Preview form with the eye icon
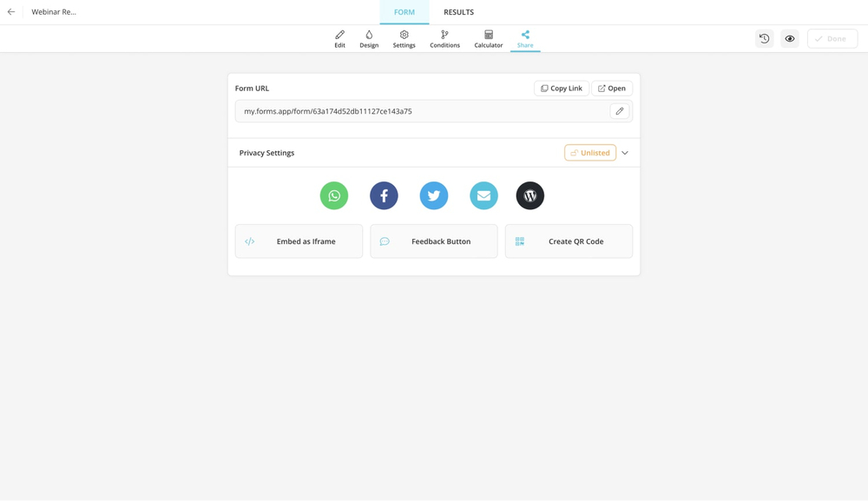The image size is (868, 501). (x=790, y=38)
